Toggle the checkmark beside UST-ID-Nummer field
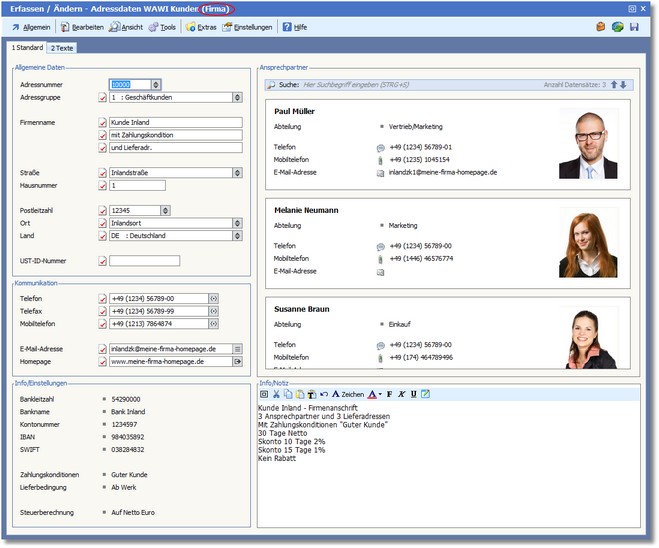This screenshot has width=659, height=548. click(102, 262)
